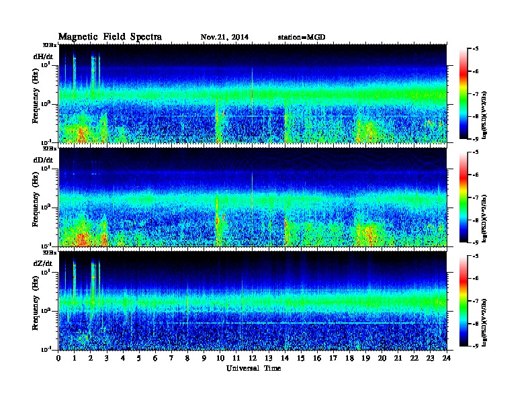Select the dZ/dt panel label
Viewport: 532px width, 411px height.
(43, 263)
